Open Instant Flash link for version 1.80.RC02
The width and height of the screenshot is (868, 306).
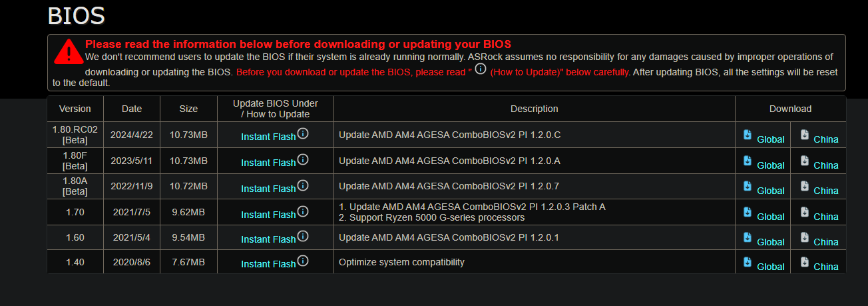click(x=268, y=137)
